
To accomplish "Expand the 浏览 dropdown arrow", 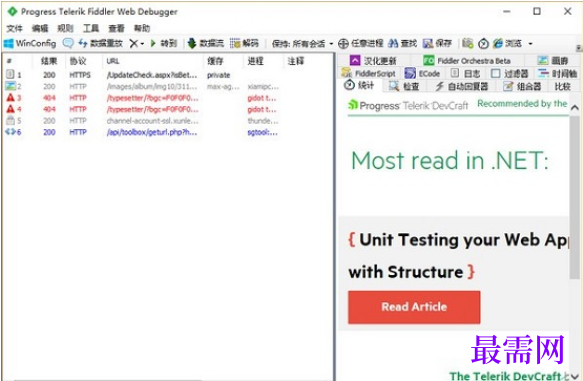I will [531, 44].
